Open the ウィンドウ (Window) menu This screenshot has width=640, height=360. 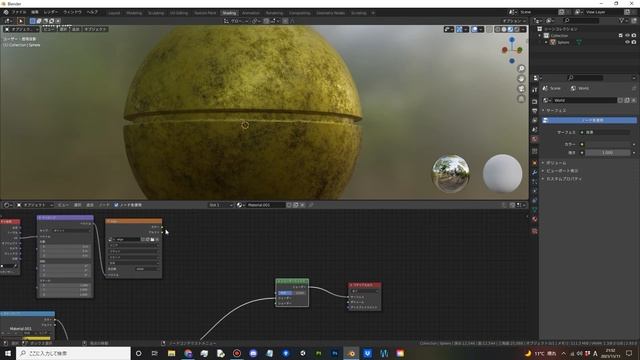pos(73,12)
